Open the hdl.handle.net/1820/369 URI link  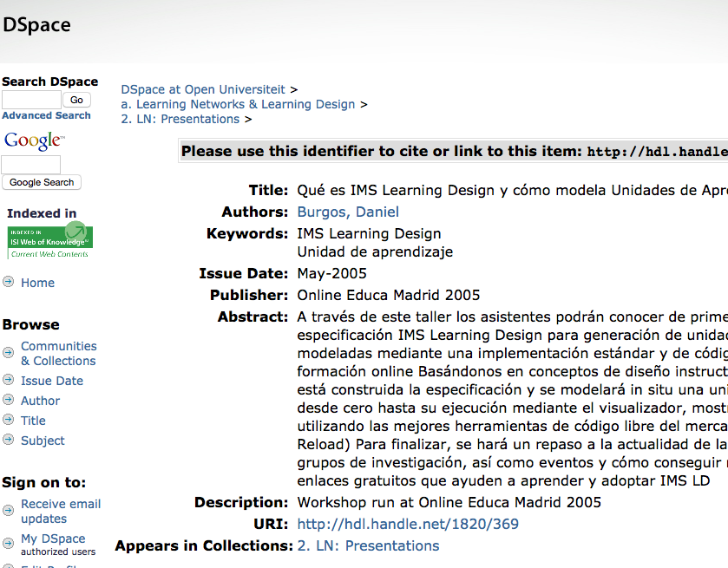408,524
